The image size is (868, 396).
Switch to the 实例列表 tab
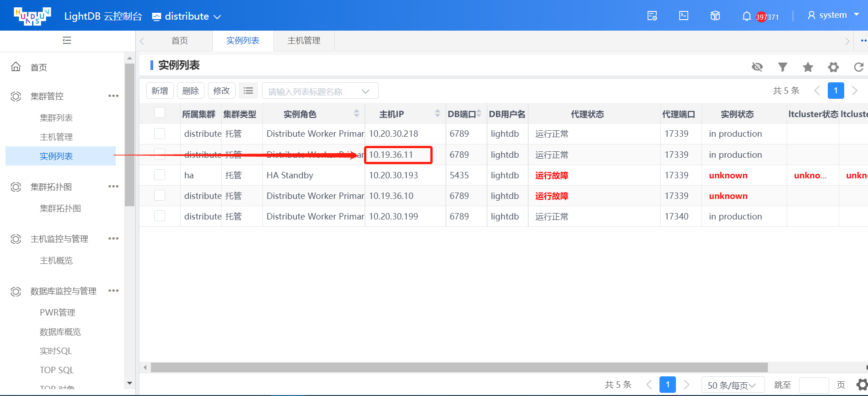click(243, 41)
